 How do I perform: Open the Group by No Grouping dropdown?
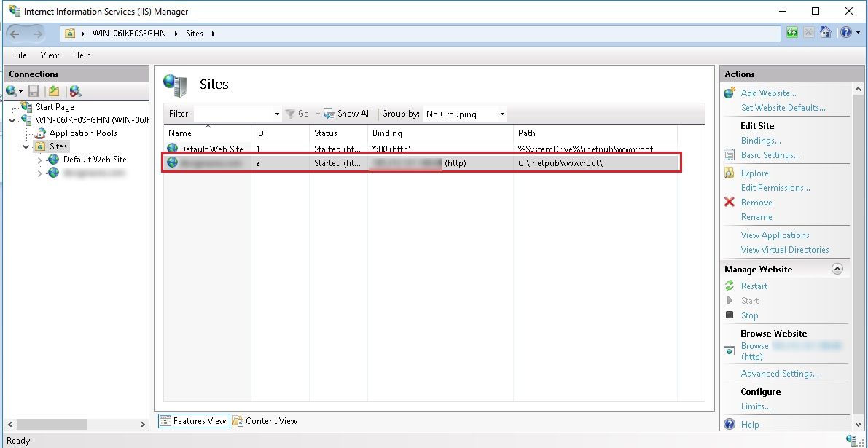pos(464,114)
